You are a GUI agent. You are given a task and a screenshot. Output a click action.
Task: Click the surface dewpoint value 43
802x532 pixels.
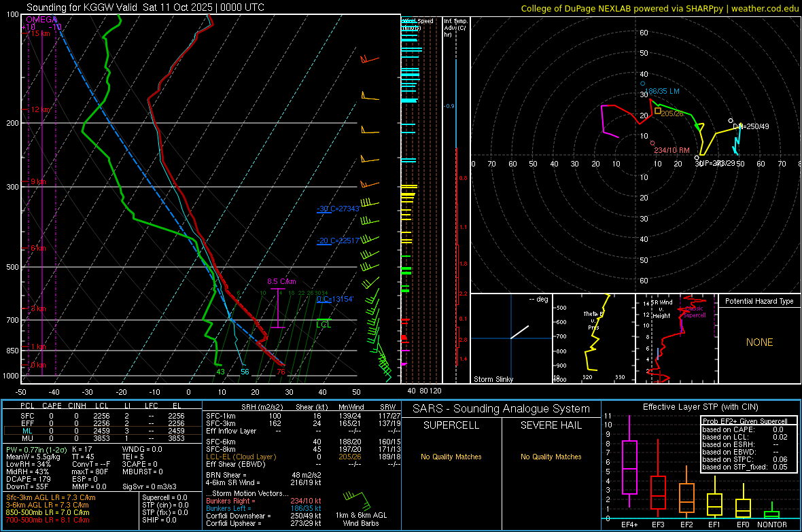[220, 372]
